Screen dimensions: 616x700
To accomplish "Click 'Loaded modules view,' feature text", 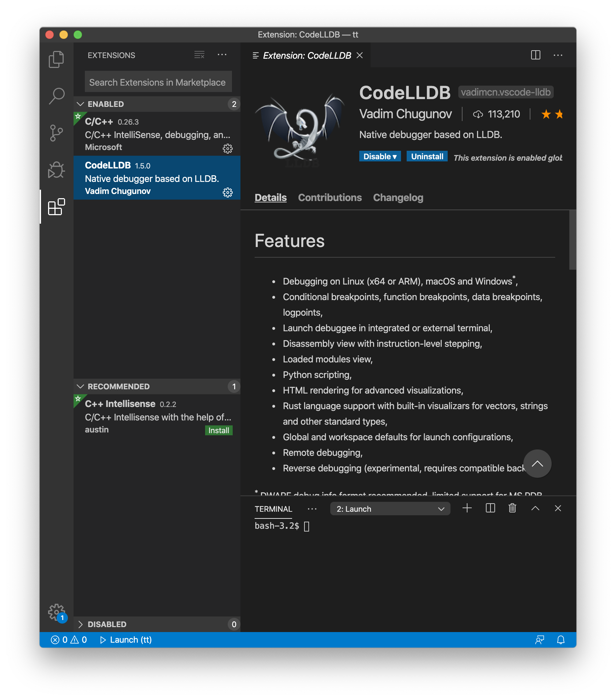I will (x=327, y=359).
